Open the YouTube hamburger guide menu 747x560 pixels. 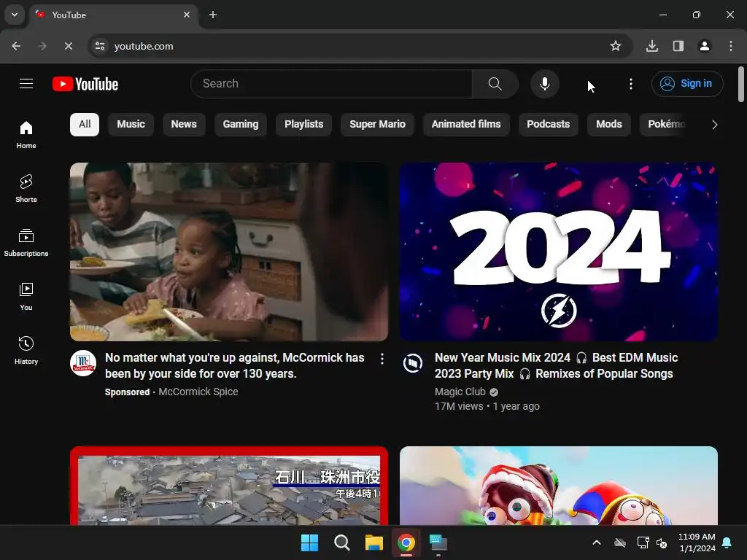pyautogui.click(x=26, y=84)
